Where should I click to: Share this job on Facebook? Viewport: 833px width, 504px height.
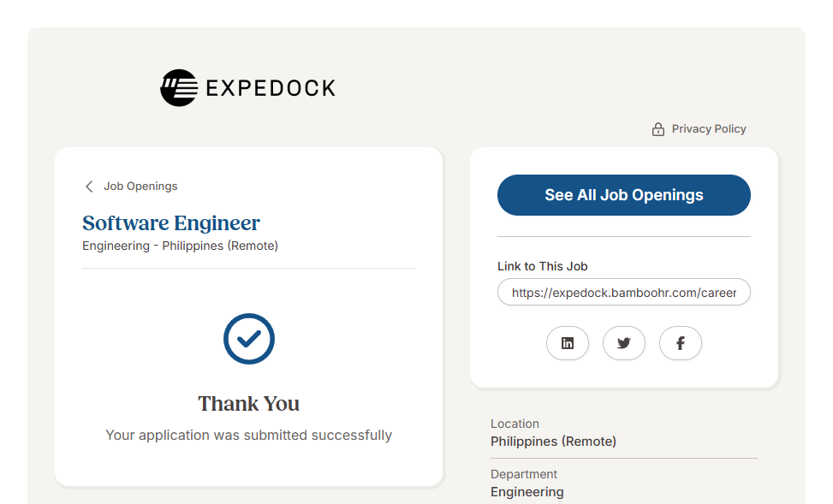click(681, 343)
